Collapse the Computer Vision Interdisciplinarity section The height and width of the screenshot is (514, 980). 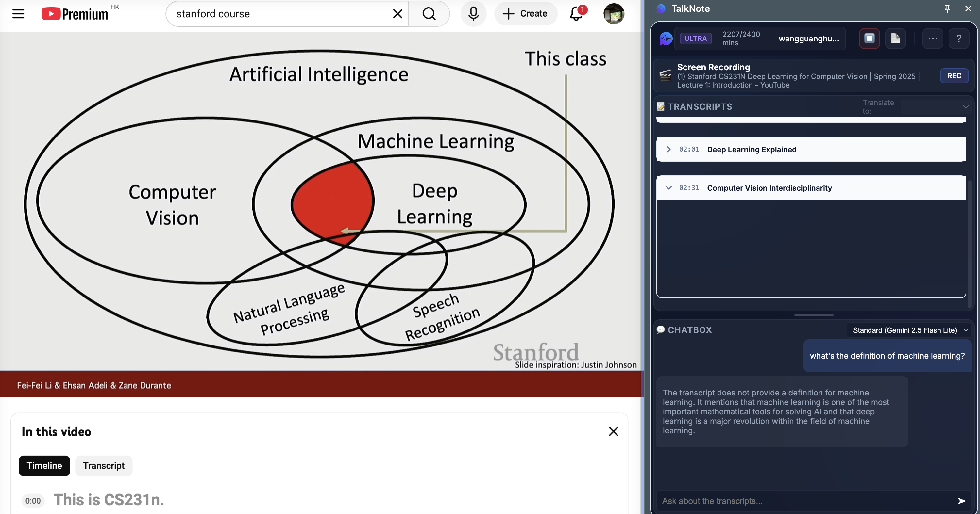[668, 187]
